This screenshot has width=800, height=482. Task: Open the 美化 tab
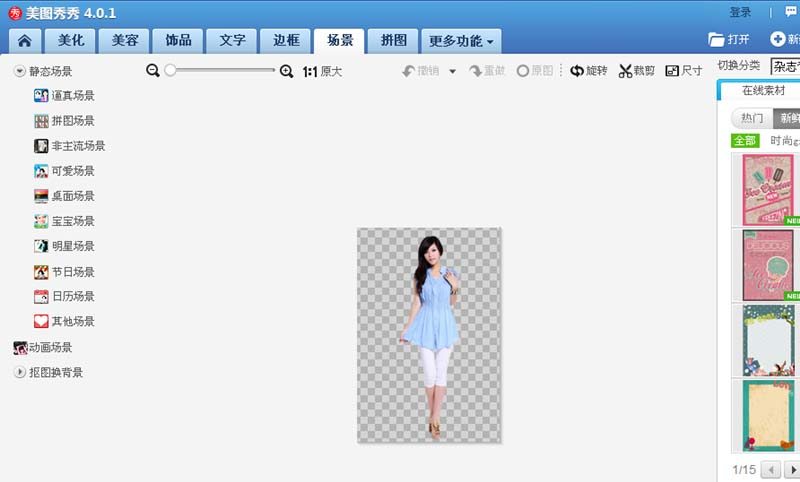(x=70, y=41)
